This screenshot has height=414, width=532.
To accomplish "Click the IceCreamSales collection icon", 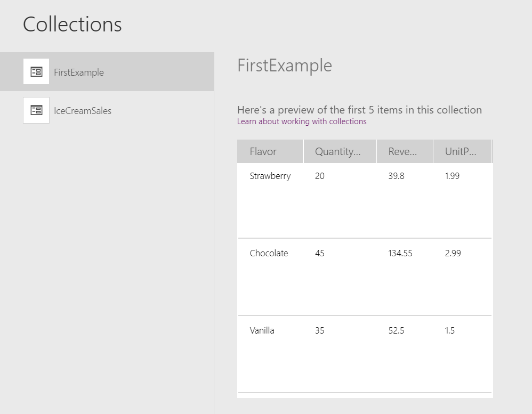I will coord(36,110).
